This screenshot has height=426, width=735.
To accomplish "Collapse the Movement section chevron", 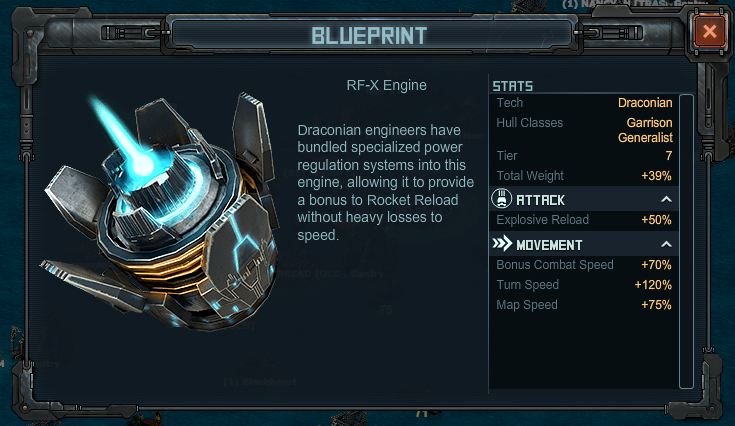I will tap(666, 244).
